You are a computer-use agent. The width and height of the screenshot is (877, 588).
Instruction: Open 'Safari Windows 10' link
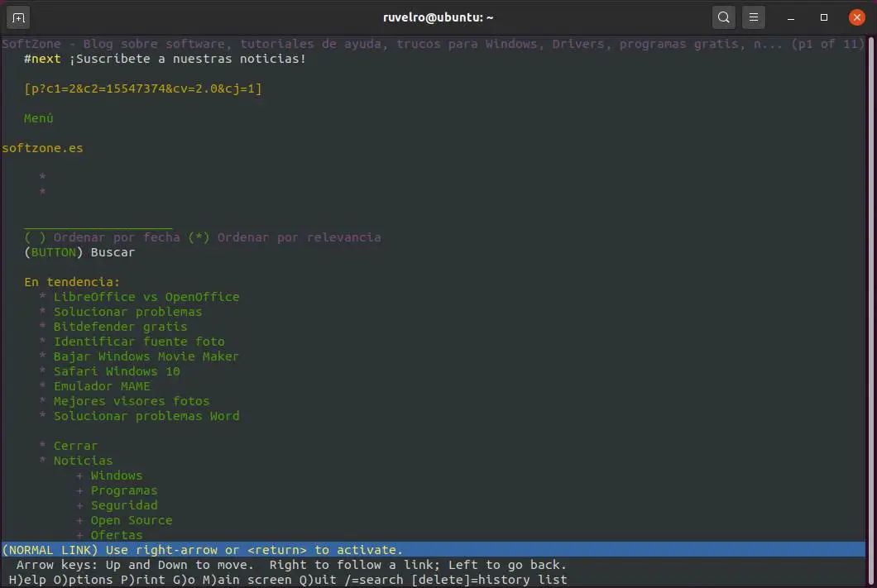point(117,371)
